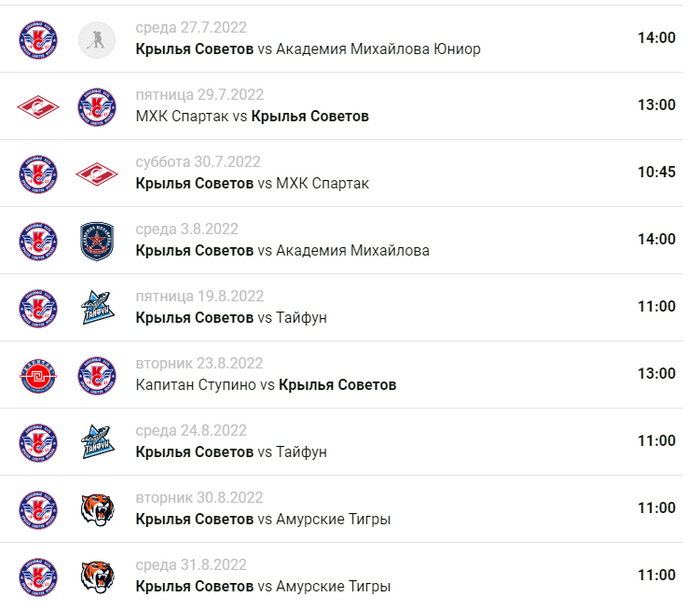Click the Крылья Советов logo in the 29.7.2022 match
The width and height of the screenshot is (700, 611).
pyautogui.click(x=97, y=106)
